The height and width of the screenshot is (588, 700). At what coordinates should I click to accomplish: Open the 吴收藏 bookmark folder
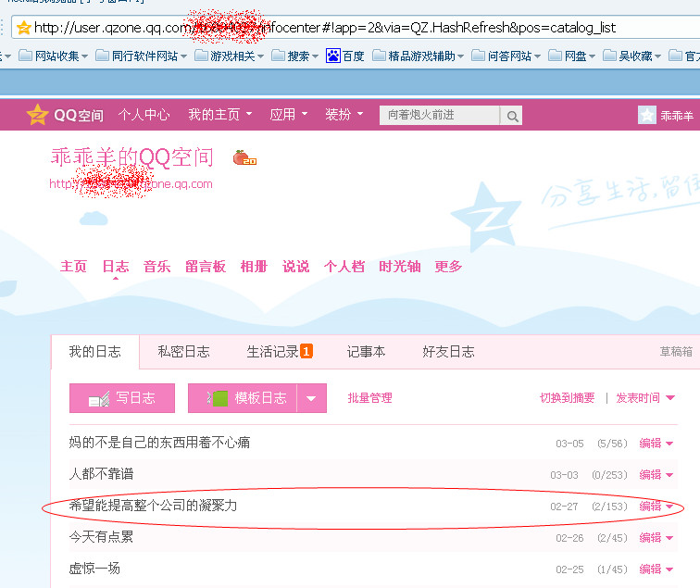coord(631,56)
